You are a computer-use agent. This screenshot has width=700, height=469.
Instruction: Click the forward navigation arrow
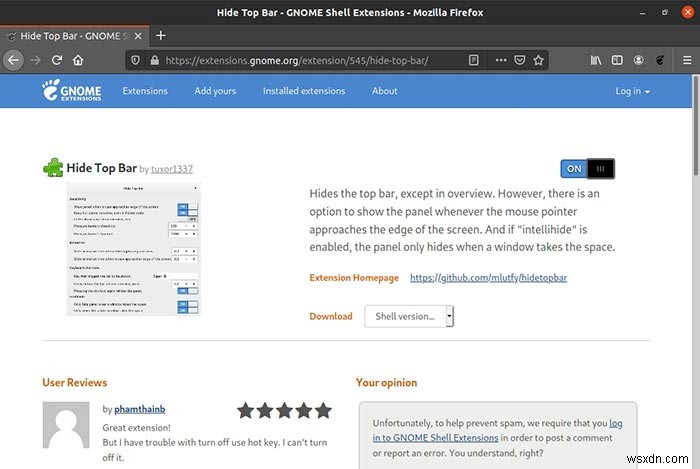(35, 60)
